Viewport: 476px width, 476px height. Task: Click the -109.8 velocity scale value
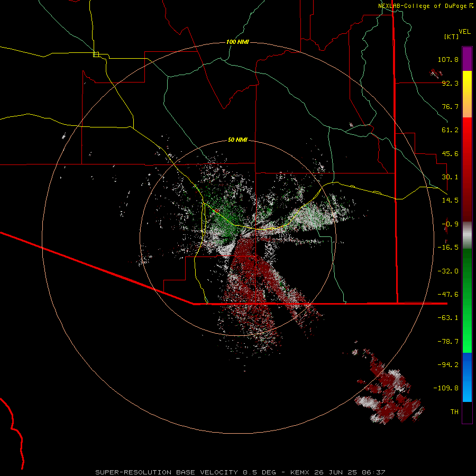click(446, 388)
